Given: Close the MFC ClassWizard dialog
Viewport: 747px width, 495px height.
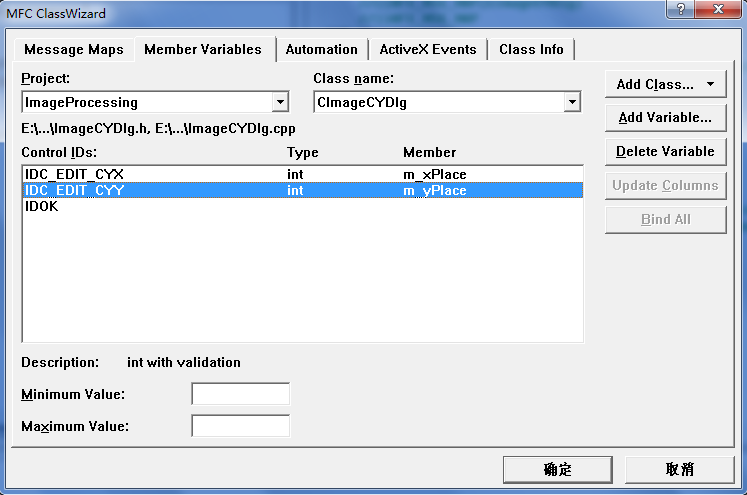Looking at the screenshot, I should 718,9.
